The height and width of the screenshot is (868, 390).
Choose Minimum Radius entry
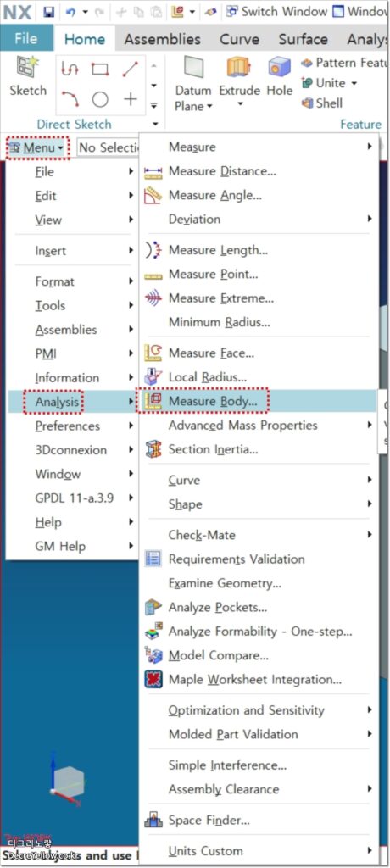pos(259,322)
